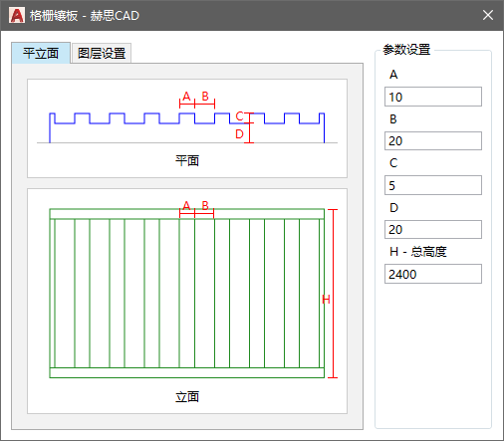Click the A parameter field showing 10
The image size is (504, 441).
(433, 97)
